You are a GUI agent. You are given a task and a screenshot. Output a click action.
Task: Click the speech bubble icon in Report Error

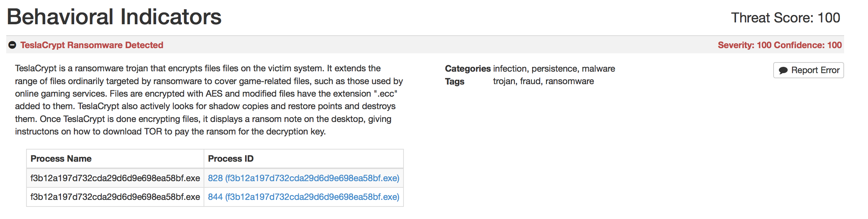click(783, 70)
